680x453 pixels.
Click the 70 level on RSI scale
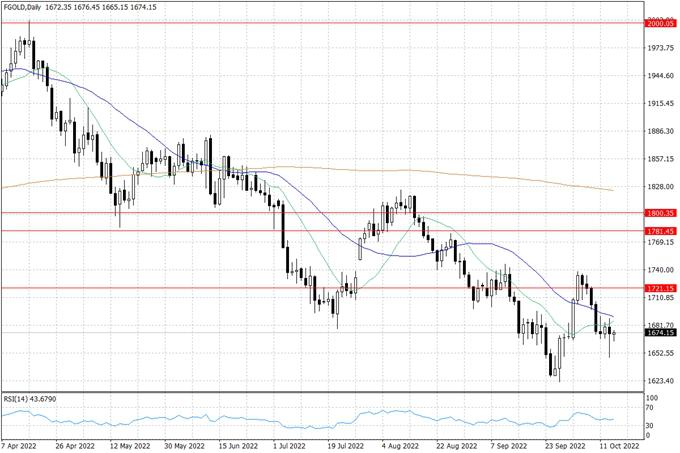click(x=651, y=410)
